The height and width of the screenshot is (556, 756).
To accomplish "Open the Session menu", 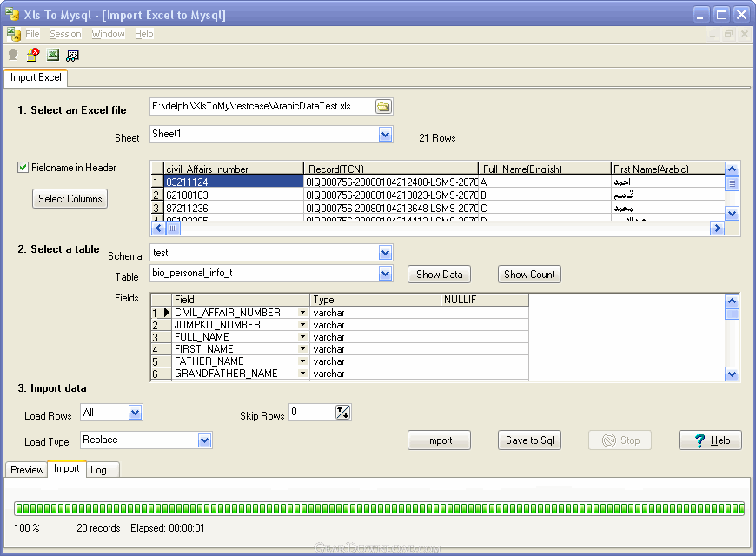I will tap(65, 34).
